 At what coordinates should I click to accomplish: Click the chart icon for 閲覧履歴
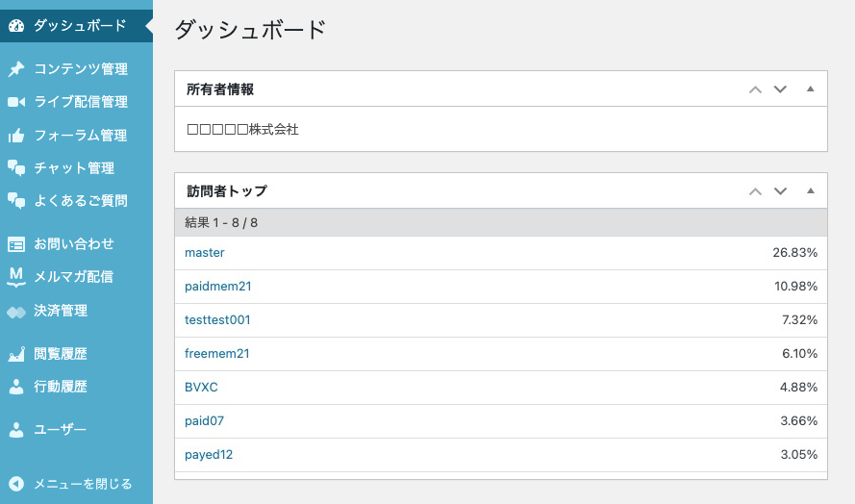[x=16, y=354]
